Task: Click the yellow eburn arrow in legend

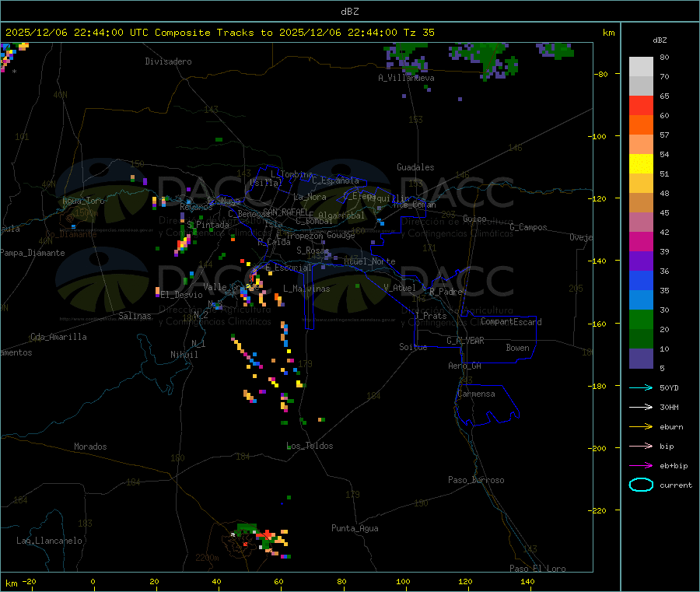Action: tap(641, 427)
